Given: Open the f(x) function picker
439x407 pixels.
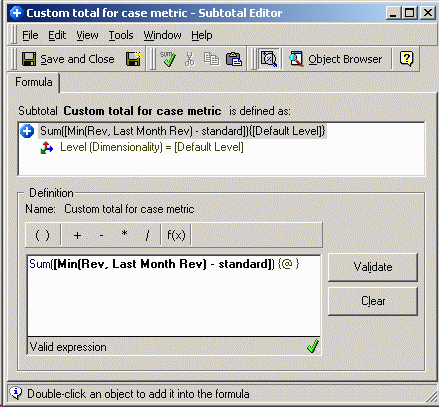Looking at the screenshot, I should tap(176, 235).
